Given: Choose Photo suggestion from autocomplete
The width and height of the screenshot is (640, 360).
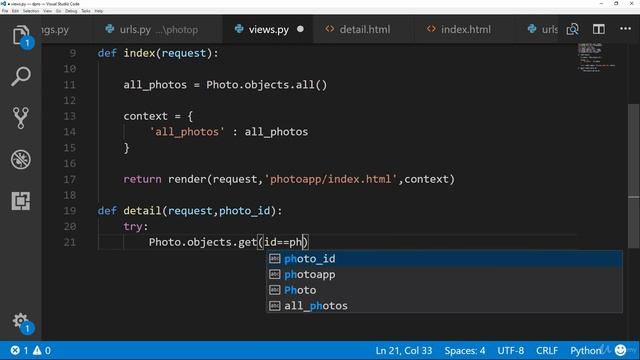Looking at the screenshot, I should pyautogui.click(x=444, y=290).
